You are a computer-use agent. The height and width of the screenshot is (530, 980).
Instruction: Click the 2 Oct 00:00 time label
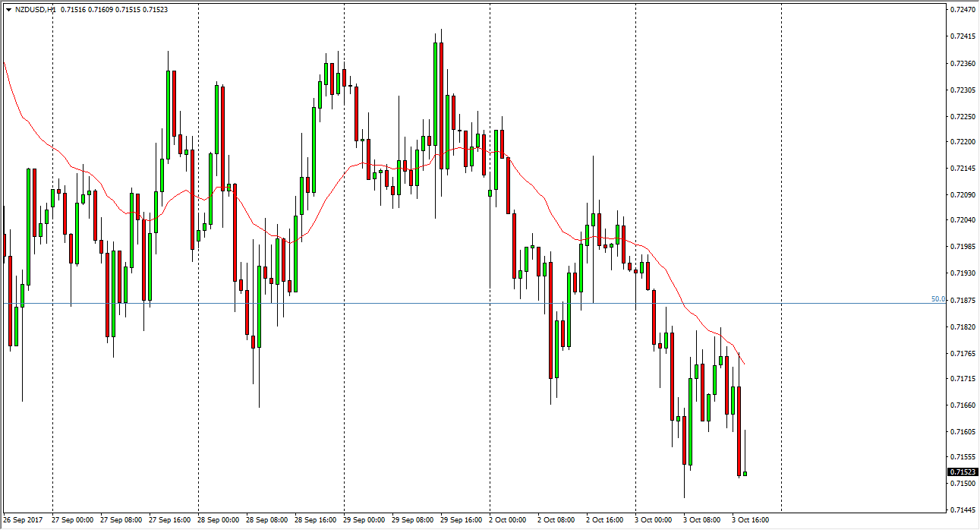point(506,520)
